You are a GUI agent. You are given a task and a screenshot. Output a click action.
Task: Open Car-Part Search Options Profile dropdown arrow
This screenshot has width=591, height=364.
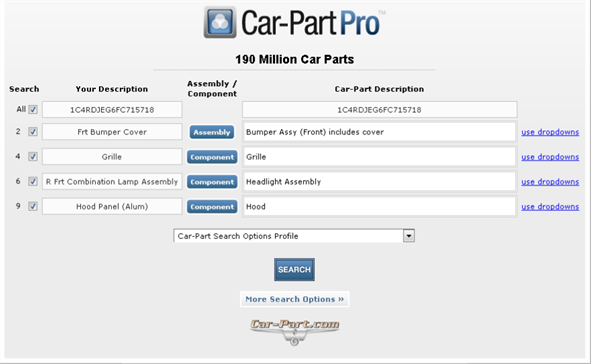(x=409, y=236)
